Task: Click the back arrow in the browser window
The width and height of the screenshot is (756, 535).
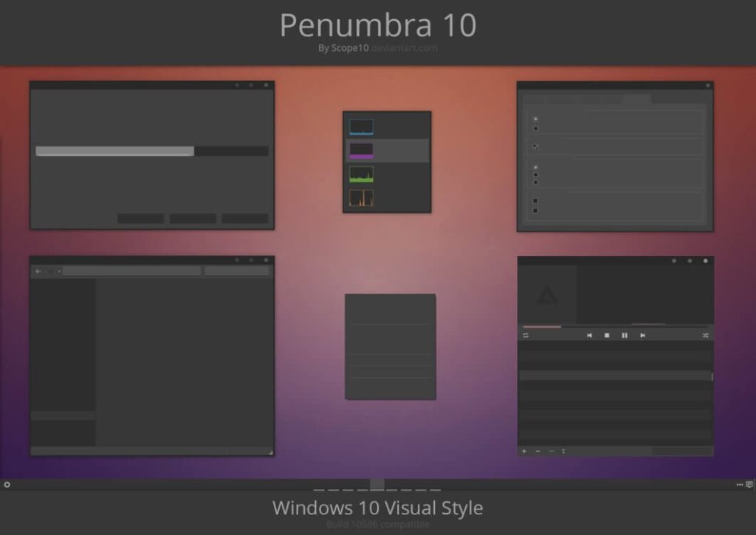Action: pos(38,270)
